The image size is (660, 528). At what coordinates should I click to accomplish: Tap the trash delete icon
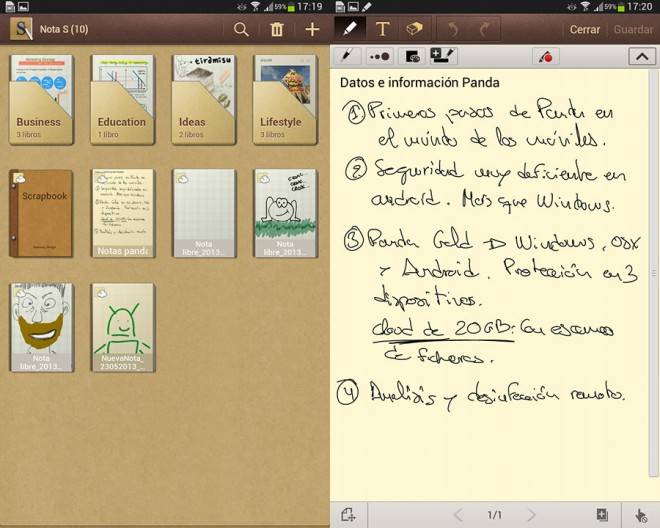[x=277, y=29]
